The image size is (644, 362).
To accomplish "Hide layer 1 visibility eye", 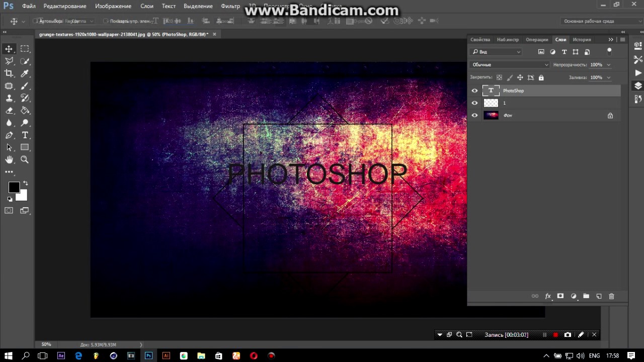I will point(474,103).
